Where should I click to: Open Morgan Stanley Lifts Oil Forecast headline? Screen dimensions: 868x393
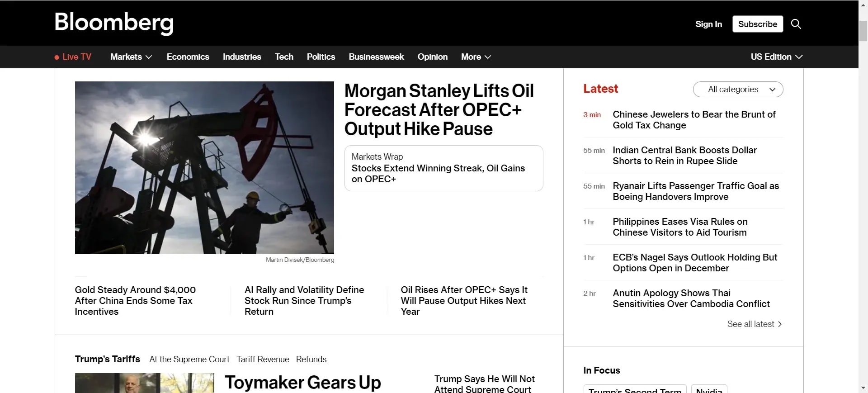pos(439,110)
